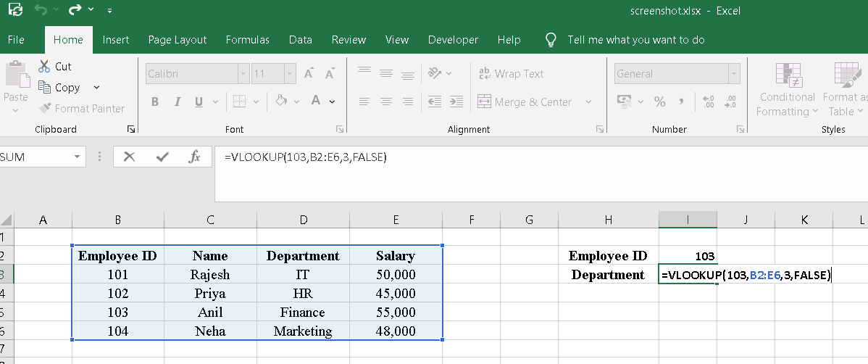868x364 pixels.
Task: Click the formula bar VLOOKUP text
Action: (x=306, y=157)
